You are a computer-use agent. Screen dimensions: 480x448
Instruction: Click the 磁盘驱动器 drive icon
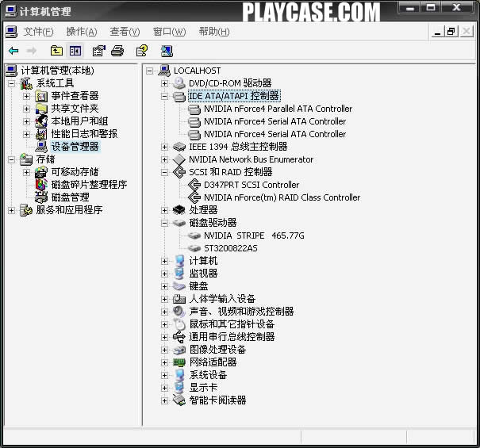point(179,223)
